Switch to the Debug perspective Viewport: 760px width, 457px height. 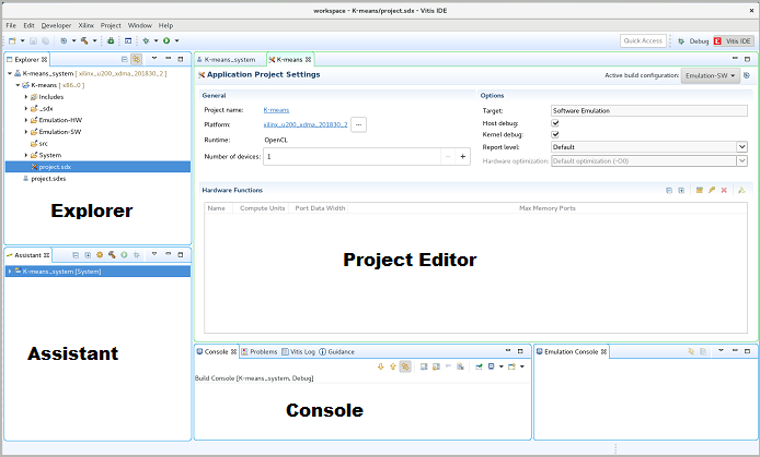point(694,41)
